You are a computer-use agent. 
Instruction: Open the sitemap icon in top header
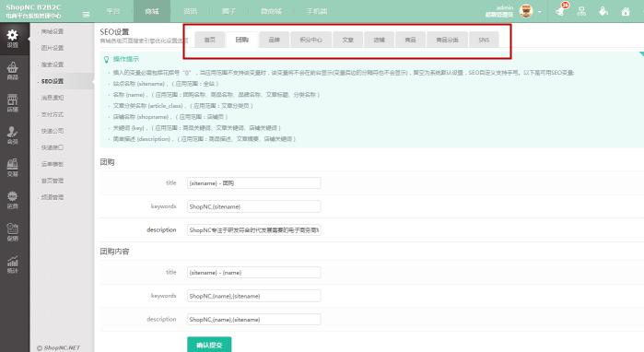[x=581, y=11]
